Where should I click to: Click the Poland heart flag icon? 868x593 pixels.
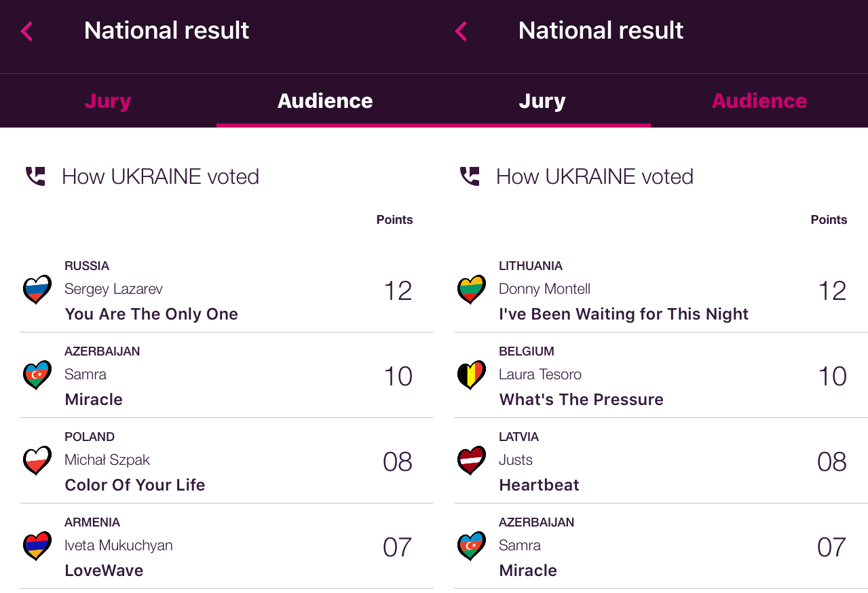point(37,461)
